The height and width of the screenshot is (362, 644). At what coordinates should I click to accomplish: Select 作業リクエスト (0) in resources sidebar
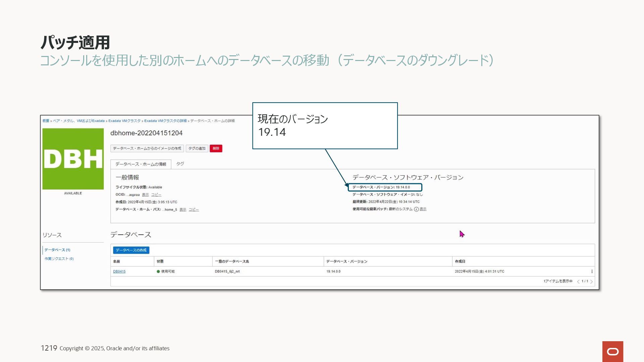coord(59,259)
